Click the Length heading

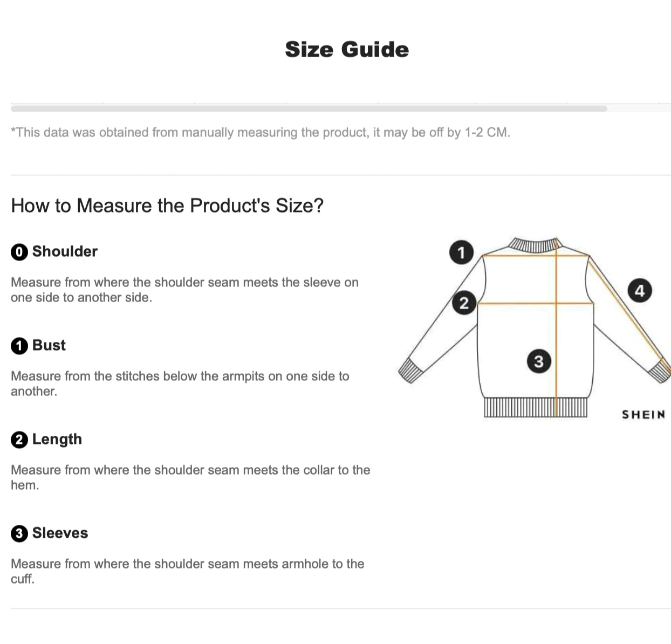click(57, 439)
